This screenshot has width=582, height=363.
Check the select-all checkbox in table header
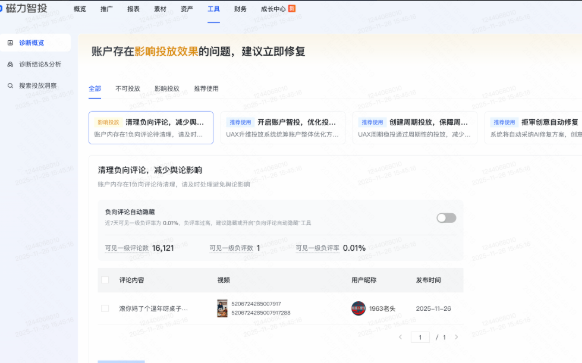[x=105, y=280]
